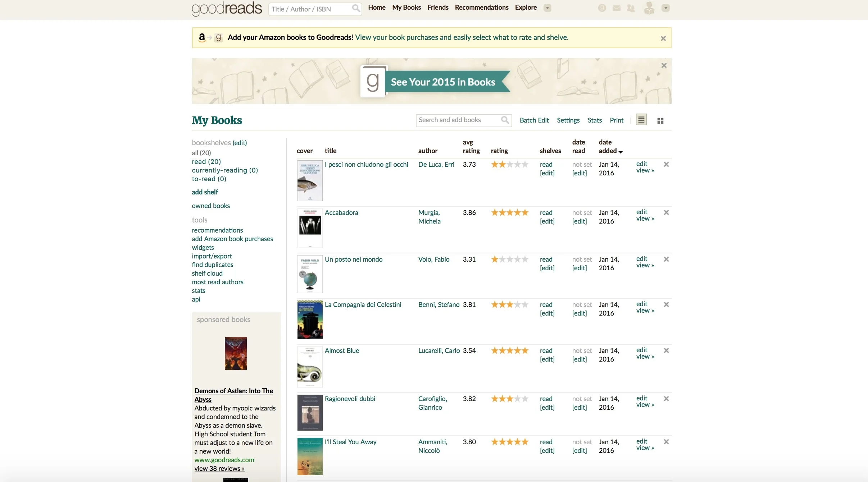Remove Ragionevoli dubbi from my books
The height and width of the screenshot is (482, 868).
(x=666, y=399)
